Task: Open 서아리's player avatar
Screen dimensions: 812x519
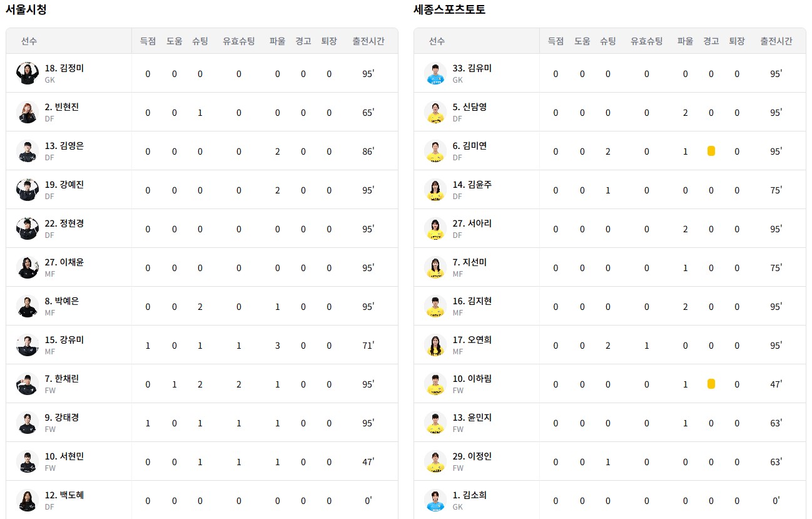Action: pos(435,229)
